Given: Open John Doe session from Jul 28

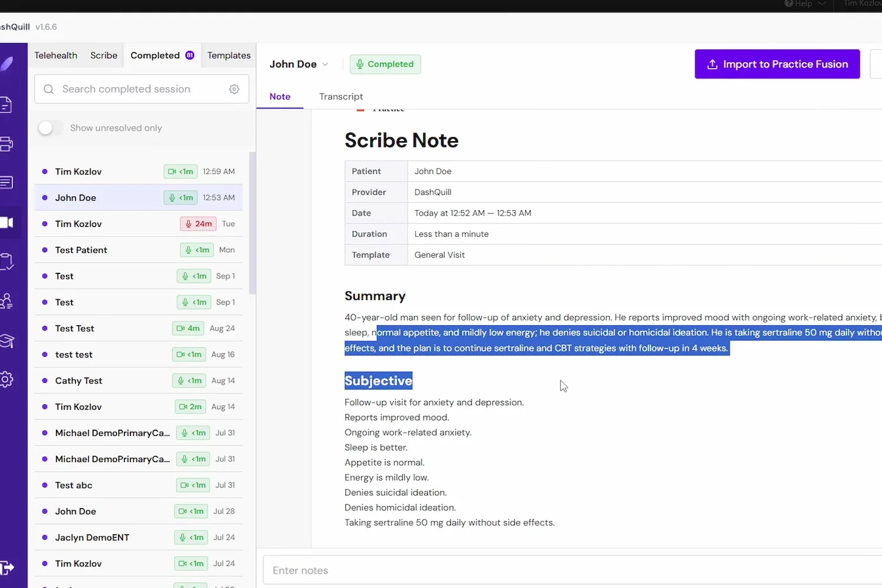Looking at the screenshot, I should pos(139,511).
